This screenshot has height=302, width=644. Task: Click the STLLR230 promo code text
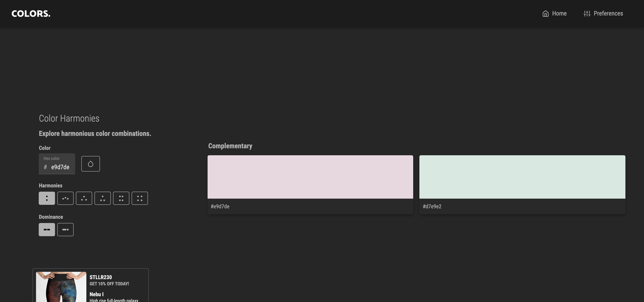tap(101, 277)
